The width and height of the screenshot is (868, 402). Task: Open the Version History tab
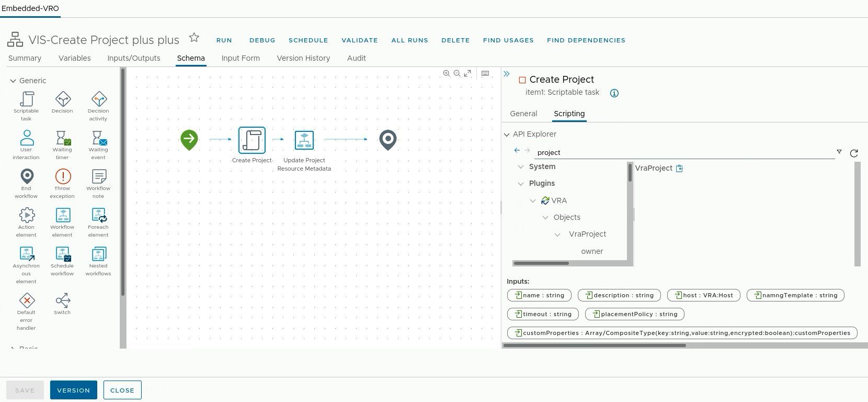tap(303, 58)
